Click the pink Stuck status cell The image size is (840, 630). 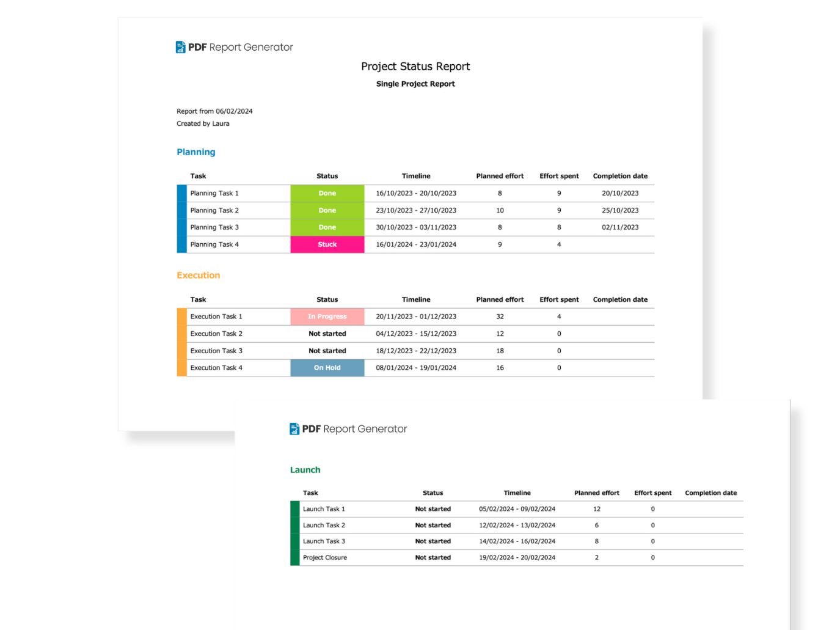[x=327, y=244]
